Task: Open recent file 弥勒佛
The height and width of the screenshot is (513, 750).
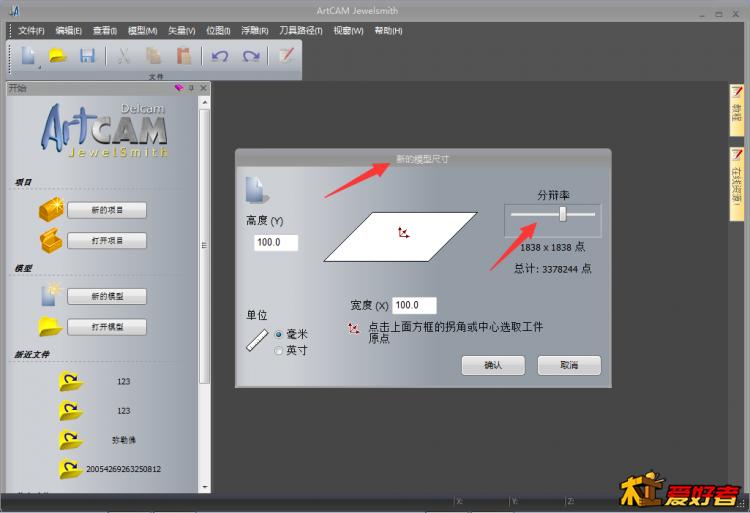Action: point(123,440)
